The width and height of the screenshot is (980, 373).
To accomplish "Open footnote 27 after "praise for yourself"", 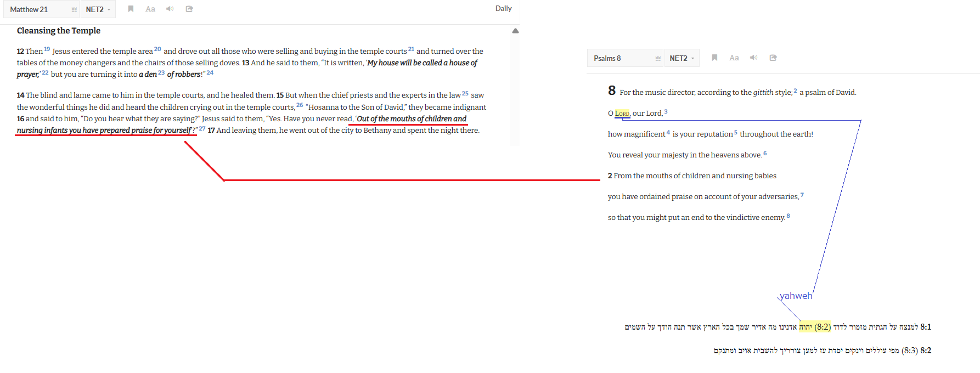I will pyautogui.click(x=202, y=128).
